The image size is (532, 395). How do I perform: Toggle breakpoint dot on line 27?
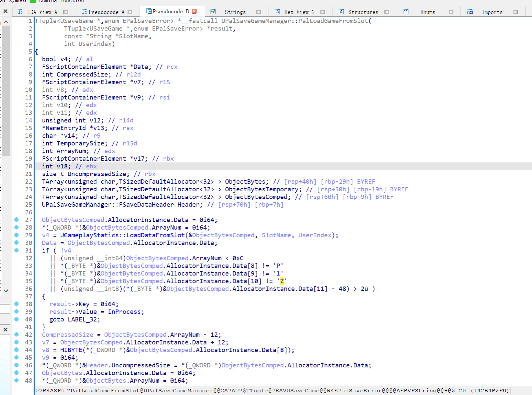[x=17, y=220]
